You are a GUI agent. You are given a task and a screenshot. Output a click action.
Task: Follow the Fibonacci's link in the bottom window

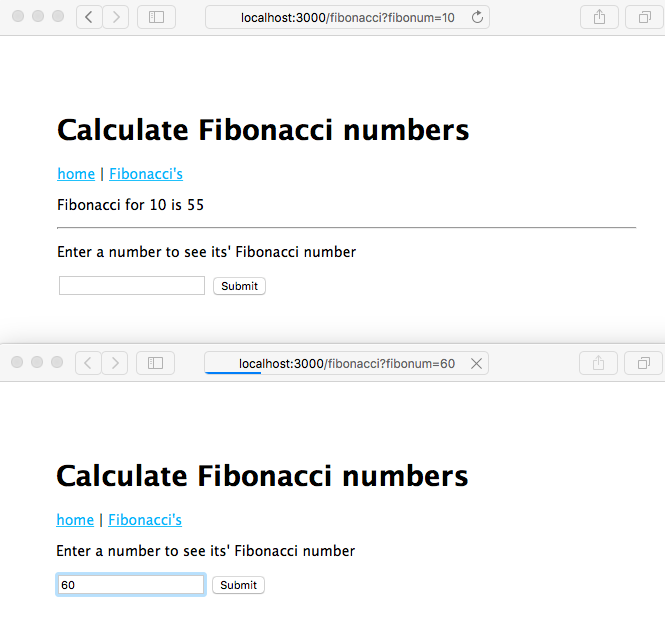145,520
